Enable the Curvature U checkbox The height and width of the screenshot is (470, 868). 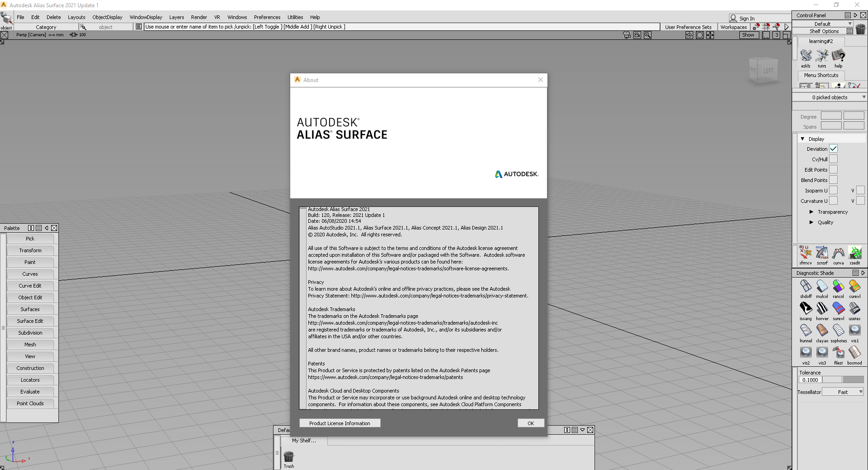[833, 201]
